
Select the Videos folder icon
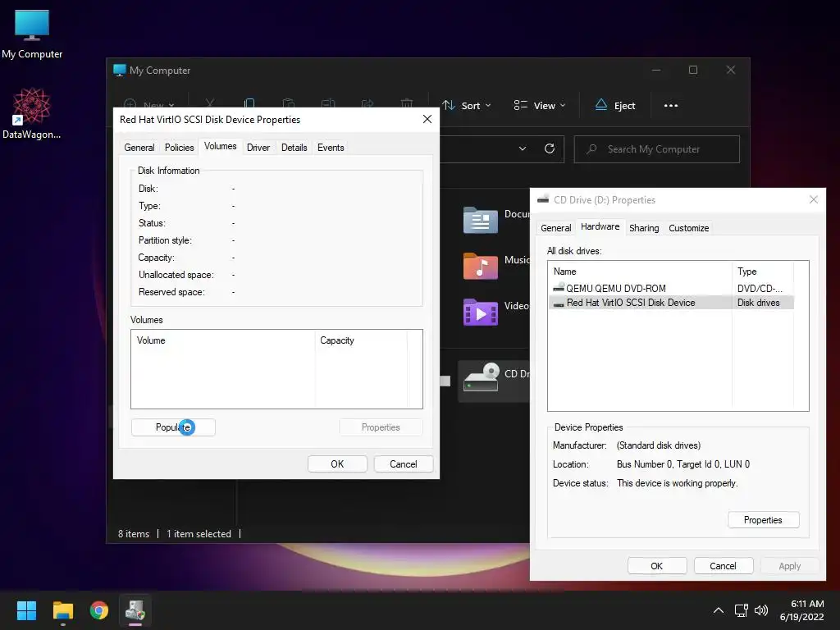[480, 312]
